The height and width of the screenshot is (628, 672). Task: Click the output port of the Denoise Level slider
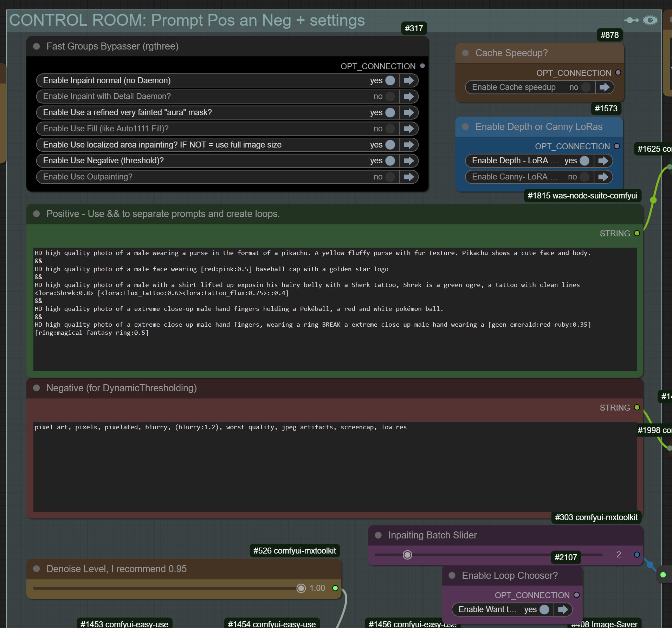pos(335,588)
